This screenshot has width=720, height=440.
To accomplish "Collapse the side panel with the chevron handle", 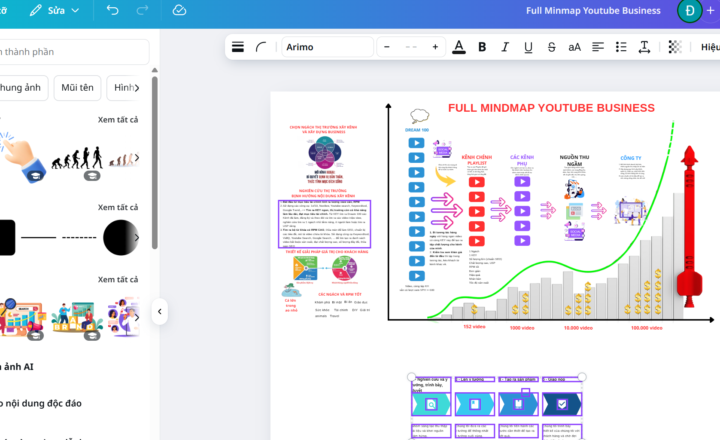I will (159, 311).
